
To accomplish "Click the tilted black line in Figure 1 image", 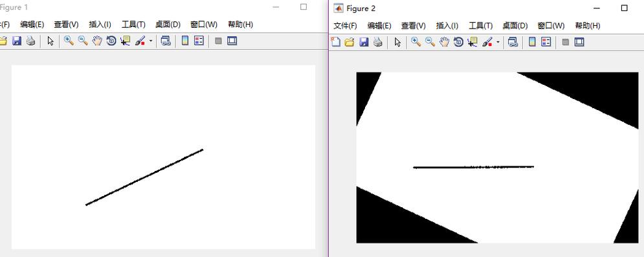I will point(144,177).
